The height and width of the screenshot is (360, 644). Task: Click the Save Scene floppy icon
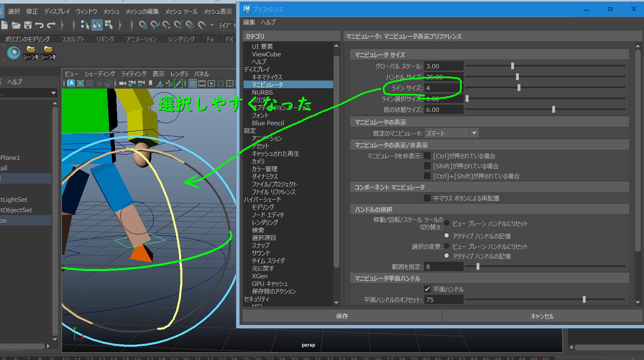(x=28, y=25)
